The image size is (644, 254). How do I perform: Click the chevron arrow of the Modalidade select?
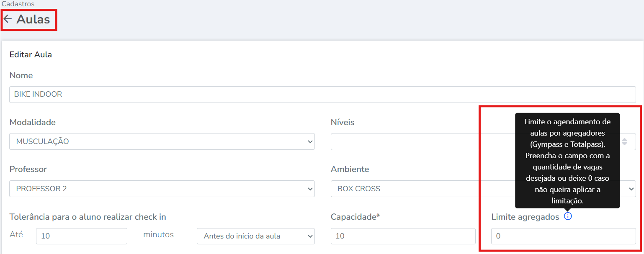tap(310, 141)
